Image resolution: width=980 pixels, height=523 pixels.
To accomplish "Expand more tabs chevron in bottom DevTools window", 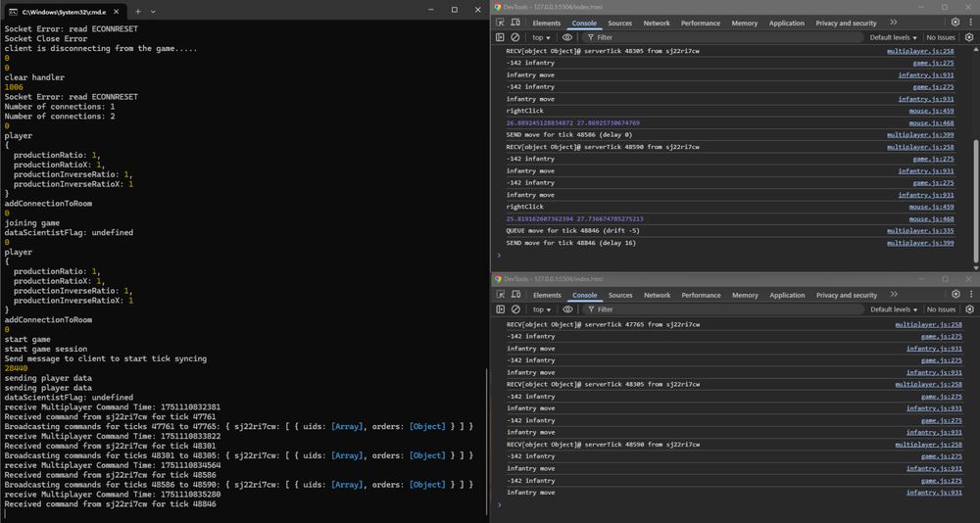I will (893, 294).
